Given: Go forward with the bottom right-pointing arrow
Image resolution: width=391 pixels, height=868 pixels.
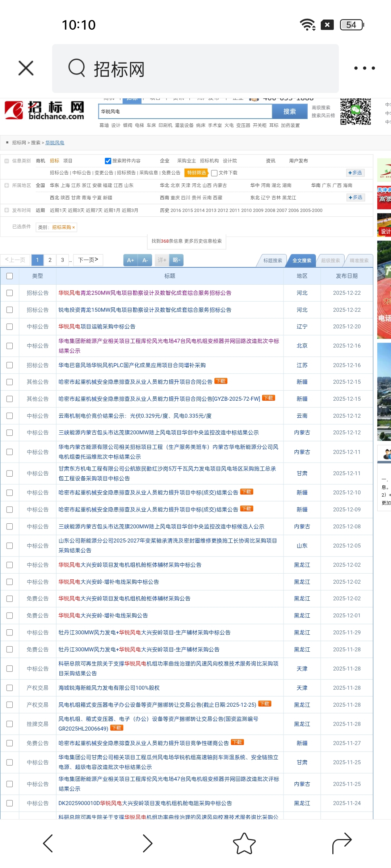Looking at the screenshot, I should point(147,843).
